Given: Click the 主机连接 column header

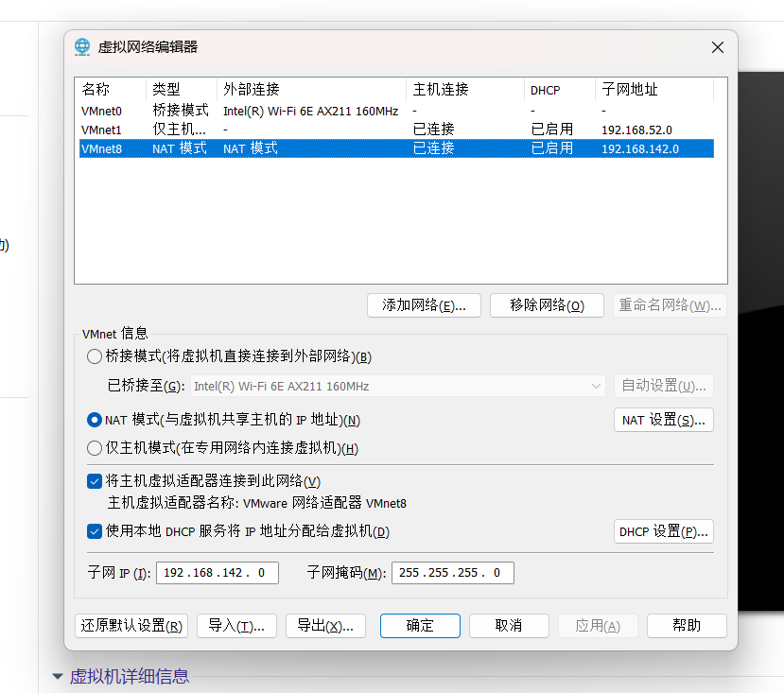Looking at the screenshot, I should 465,90.
